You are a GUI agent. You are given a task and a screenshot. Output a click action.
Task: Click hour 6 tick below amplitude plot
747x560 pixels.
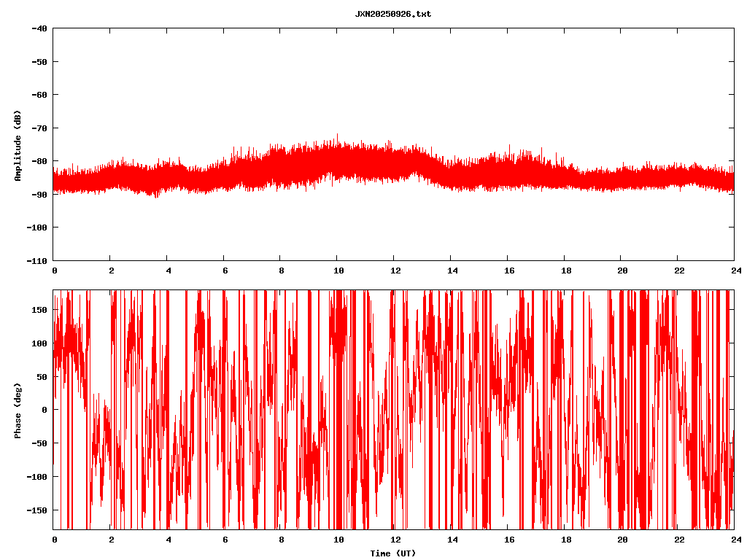(x=225, y=271)
